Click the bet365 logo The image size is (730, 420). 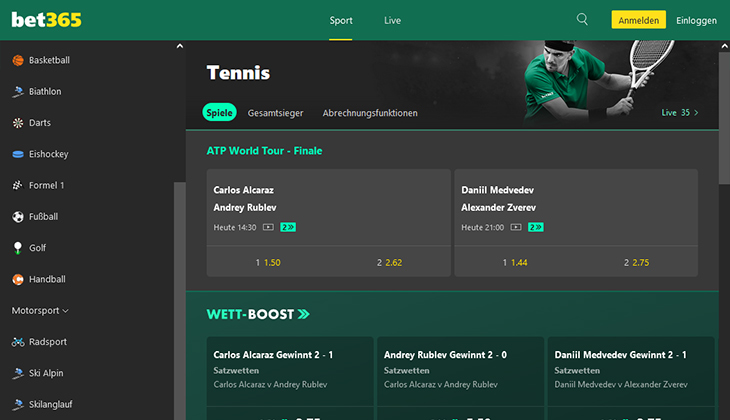tap(46, 20)
